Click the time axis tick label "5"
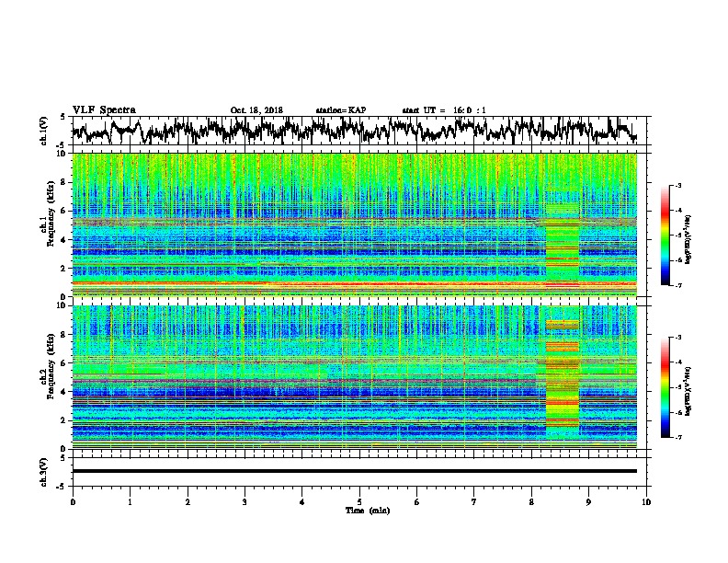This screenshot has height=563, width=728. click(359, 502)
